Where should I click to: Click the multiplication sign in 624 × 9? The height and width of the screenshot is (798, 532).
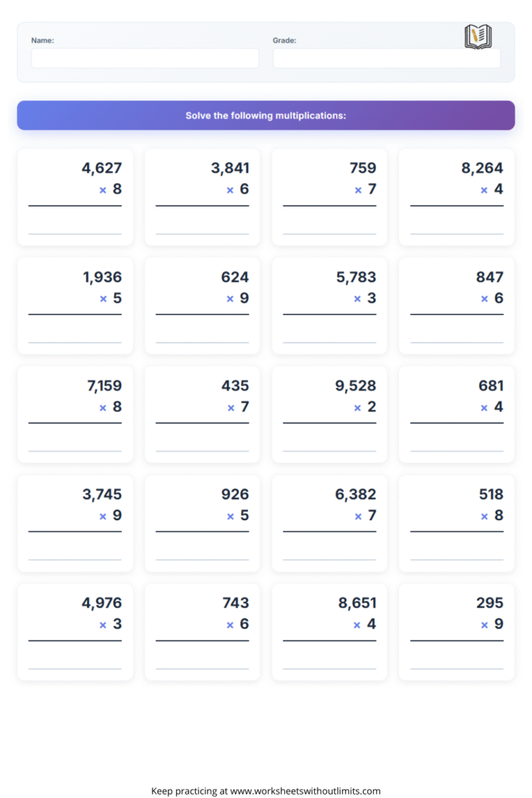point(230,299)
